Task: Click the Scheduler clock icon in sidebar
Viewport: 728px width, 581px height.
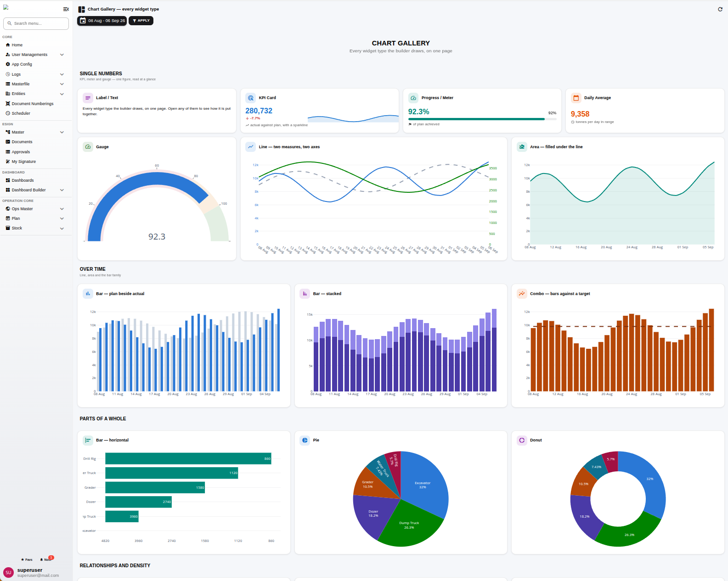Action: click(8, 113)
